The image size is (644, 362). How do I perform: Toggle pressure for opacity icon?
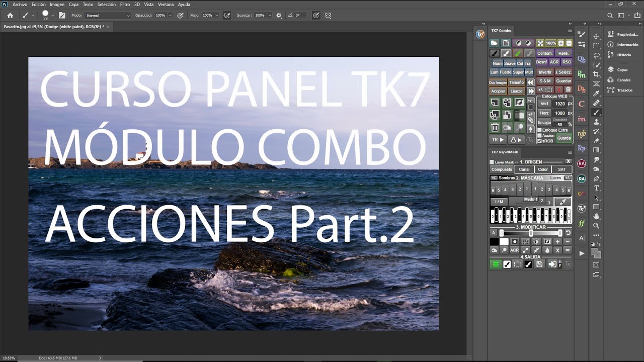[180, 16]
